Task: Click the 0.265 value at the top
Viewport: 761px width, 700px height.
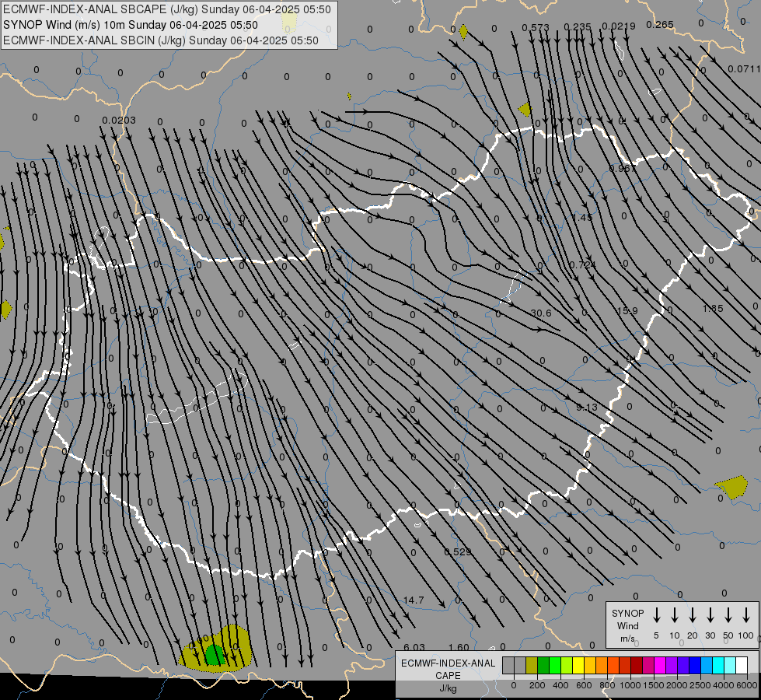Action: click(660, 24)
